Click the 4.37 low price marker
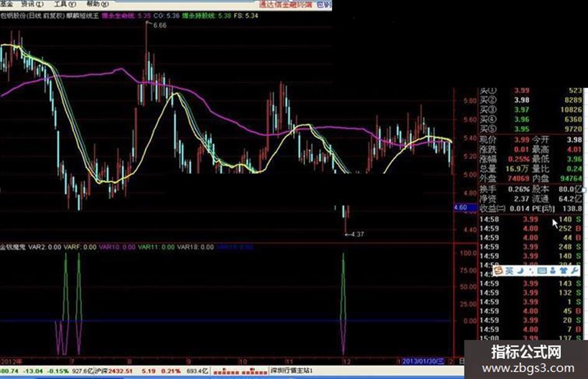Image resolution: width=588 pixels, height=379 pixels. point(357,234)
